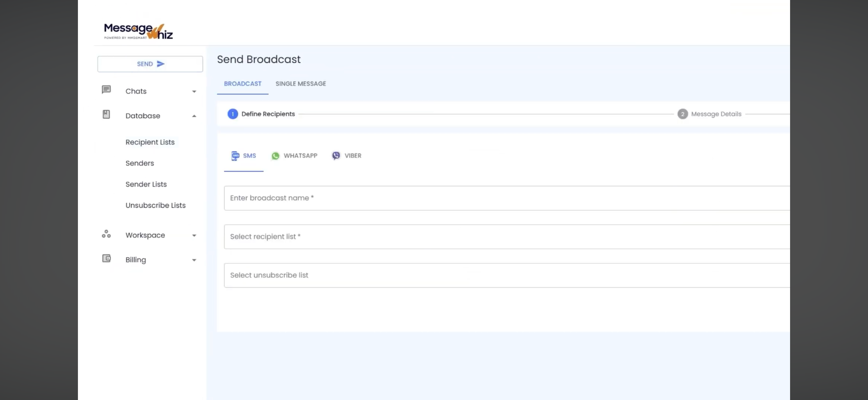Open Unsubscribe Lists page
Screen dimensions: 868x400
click(x=155, y=205)
